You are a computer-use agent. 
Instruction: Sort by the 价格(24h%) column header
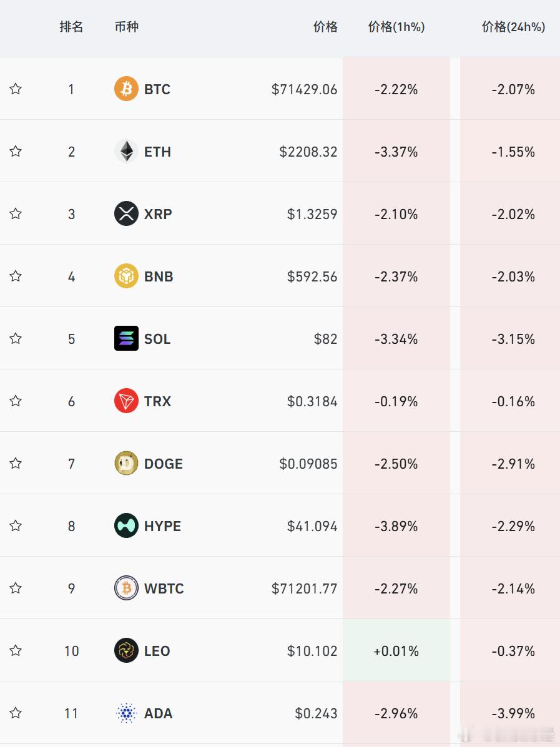(x=513, y=27)
